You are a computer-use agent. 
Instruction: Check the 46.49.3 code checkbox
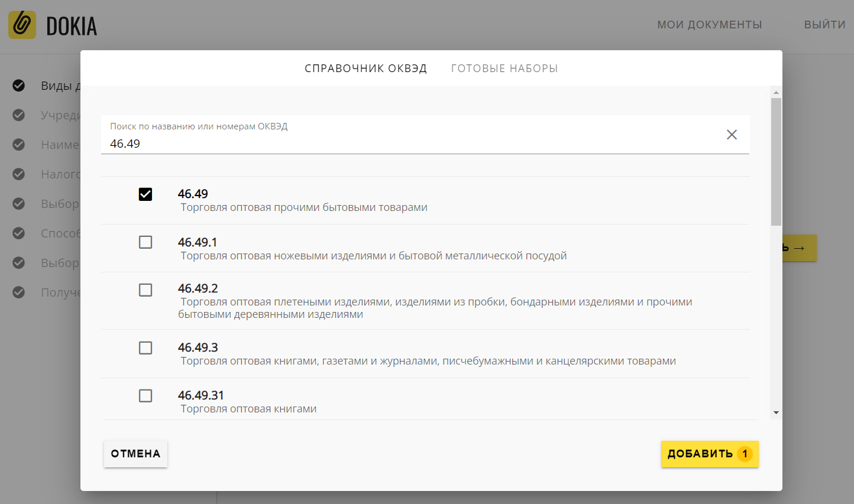click(145, 348)
